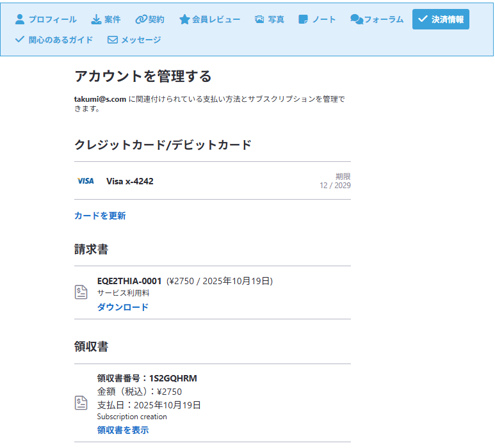The height and width of the screenshot is (448, 495).
Task: Click the receipt document icon beside 1S2GQHRM
Action: 81,403
